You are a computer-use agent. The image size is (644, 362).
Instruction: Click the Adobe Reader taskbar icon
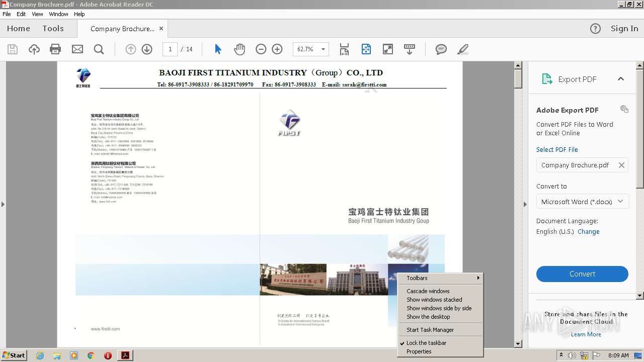[125, 355]
